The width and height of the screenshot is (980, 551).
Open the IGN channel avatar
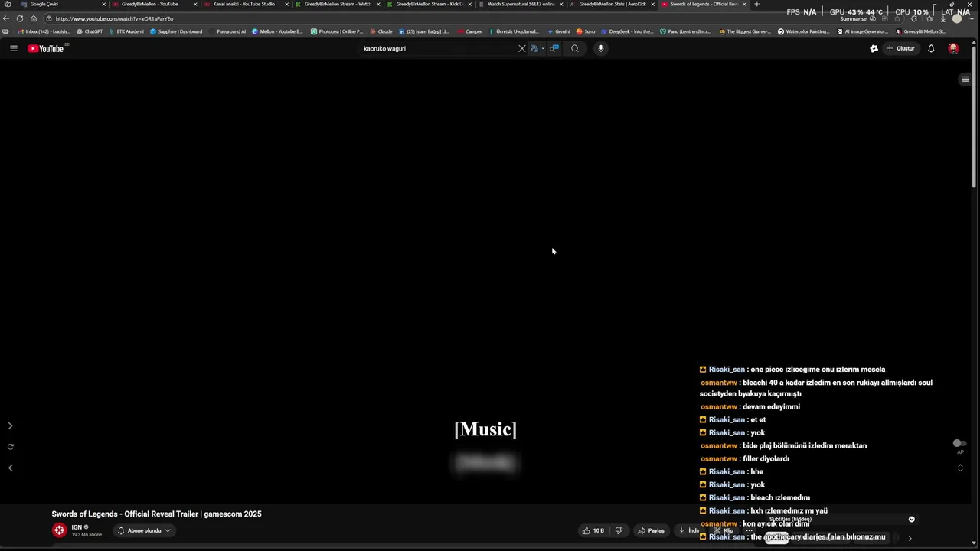60,530
